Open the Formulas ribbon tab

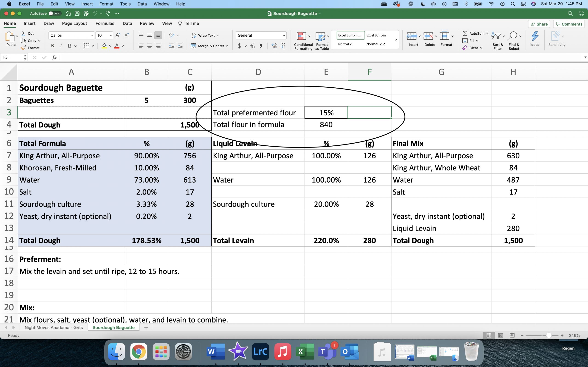(x=105, y=23)
